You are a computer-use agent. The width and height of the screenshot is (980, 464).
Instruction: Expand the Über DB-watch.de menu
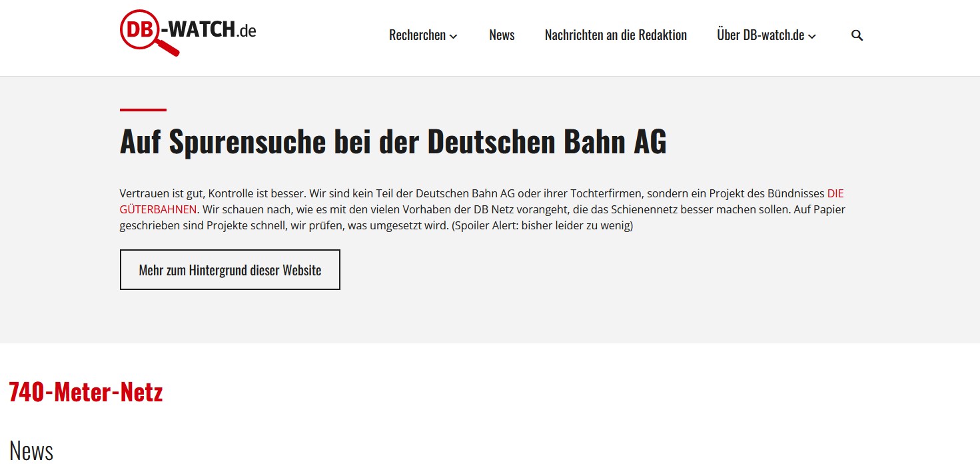[x=766, y=35]
